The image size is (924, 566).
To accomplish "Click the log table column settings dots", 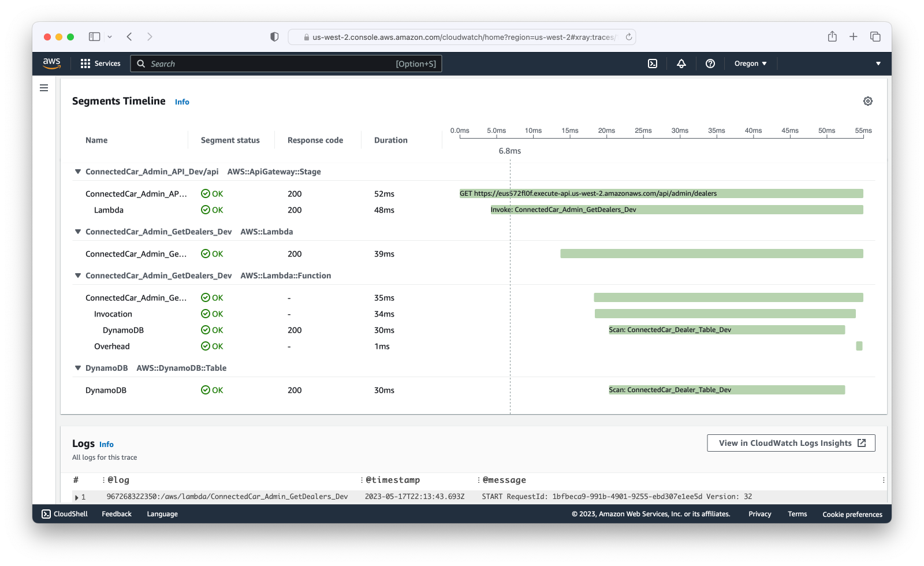I will pos(884,480).
